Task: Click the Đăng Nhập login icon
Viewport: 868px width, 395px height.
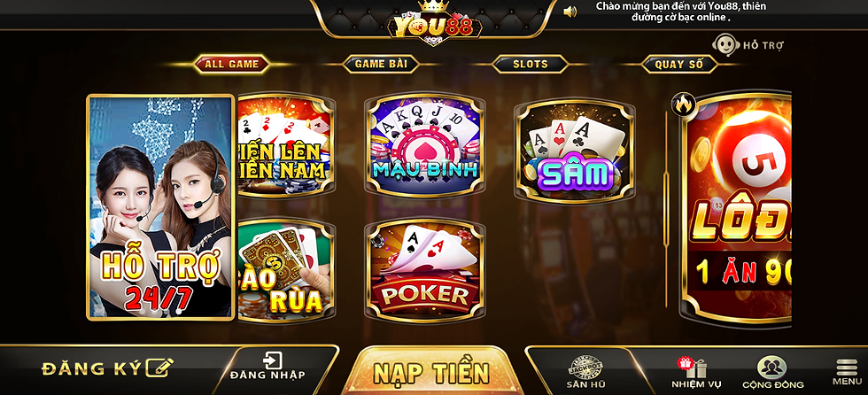Action: click(x=273, y=360)
